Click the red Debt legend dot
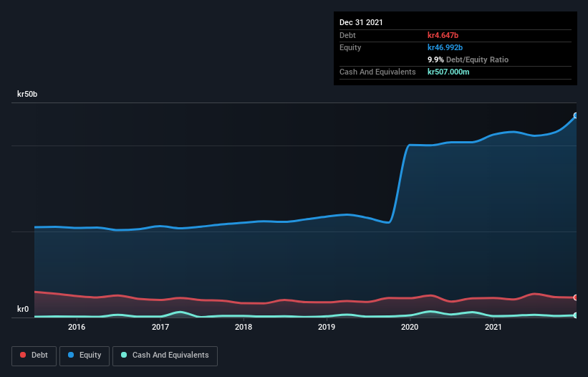This screenshot has width=588, height=377. (23, 355)
